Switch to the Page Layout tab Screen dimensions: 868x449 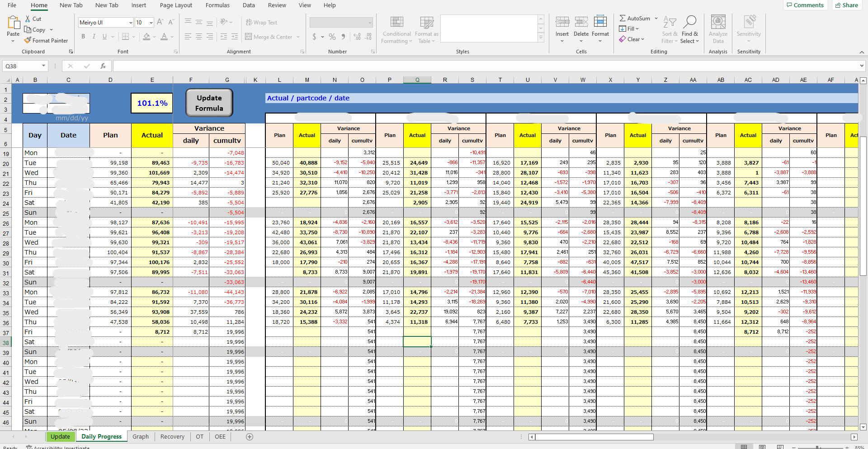click(x=176, y=5)
